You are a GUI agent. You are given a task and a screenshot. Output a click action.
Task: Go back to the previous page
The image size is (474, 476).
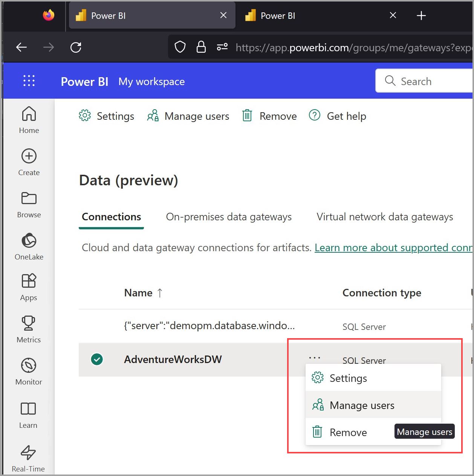(x=21, y=47)
